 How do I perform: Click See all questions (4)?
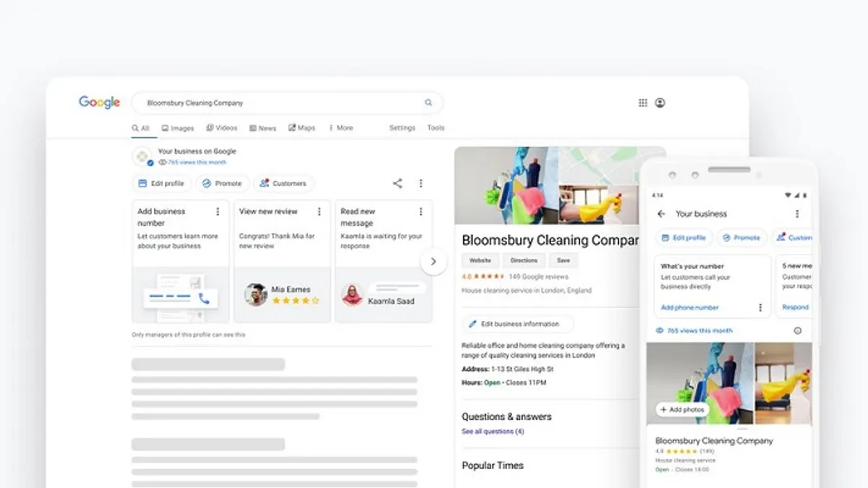pyautogui.click(x=493, y=432)
